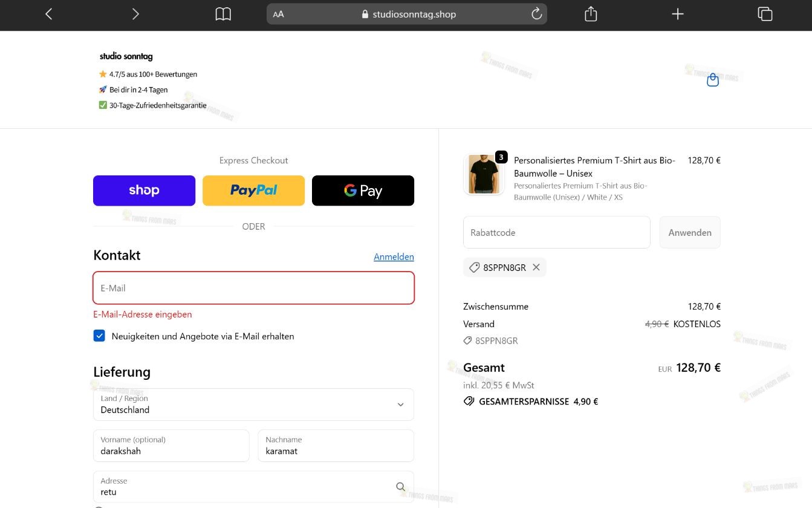
Task: Click the applied 8SPPN8GR discount tag chip
Action: click(504, 267)
